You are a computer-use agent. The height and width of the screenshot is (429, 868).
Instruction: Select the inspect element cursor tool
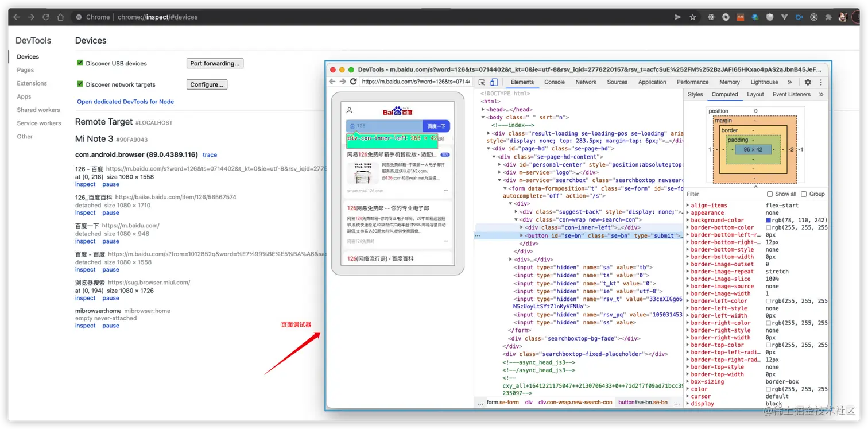pyautogui.click(x=482, y=82)
